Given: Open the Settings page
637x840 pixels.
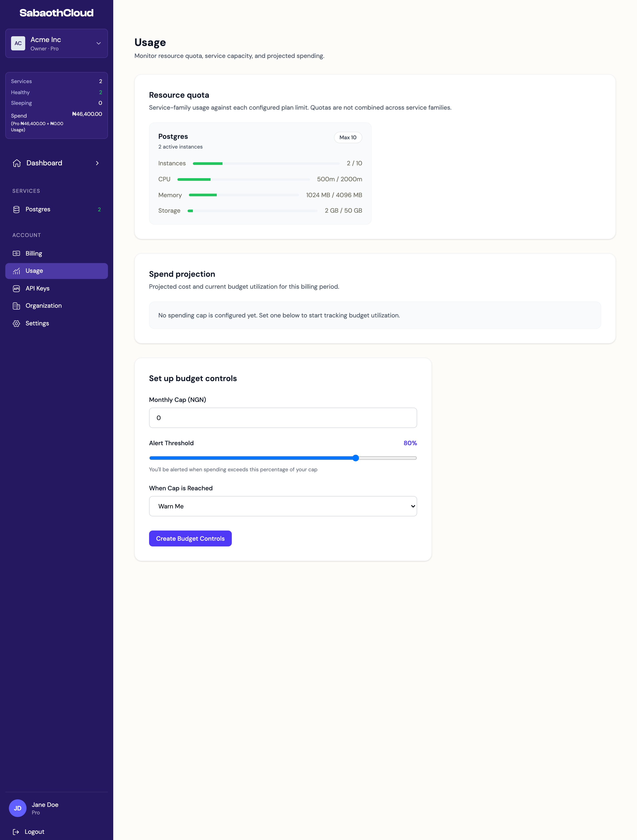Looking at the screenshot, I should [x=57, y=324].
